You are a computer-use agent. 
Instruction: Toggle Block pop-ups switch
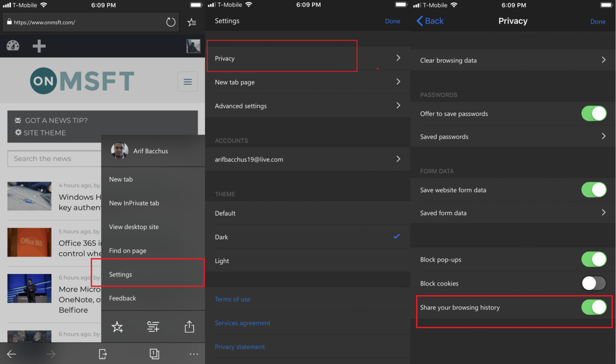pyautogui.click(x=594, y=259)
